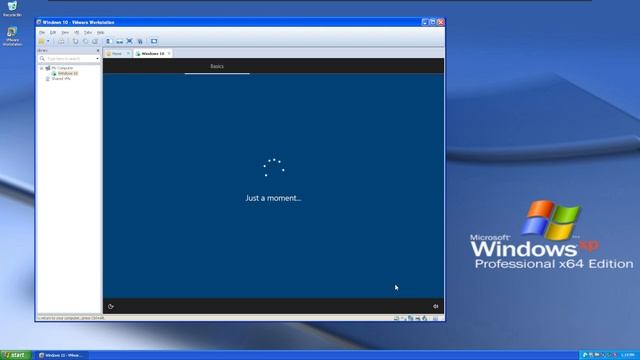Click the Unity mode toolbar icon
The image size is (640, 360).
pos(140,41)
